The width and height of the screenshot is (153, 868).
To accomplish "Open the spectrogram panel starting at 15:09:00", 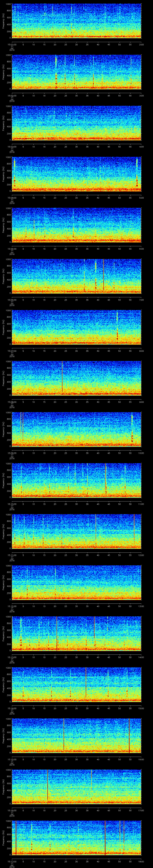I will tap(76, 429).
